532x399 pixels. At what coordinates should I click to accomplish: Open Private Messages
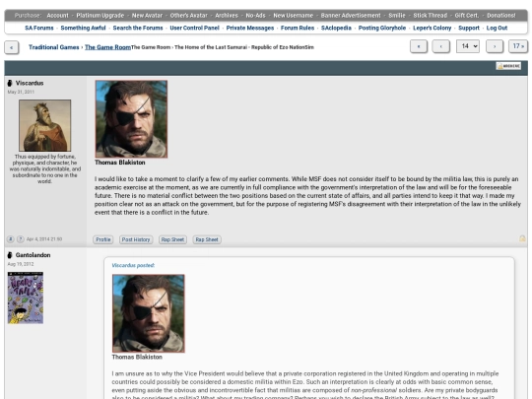[x=250, y=28]
